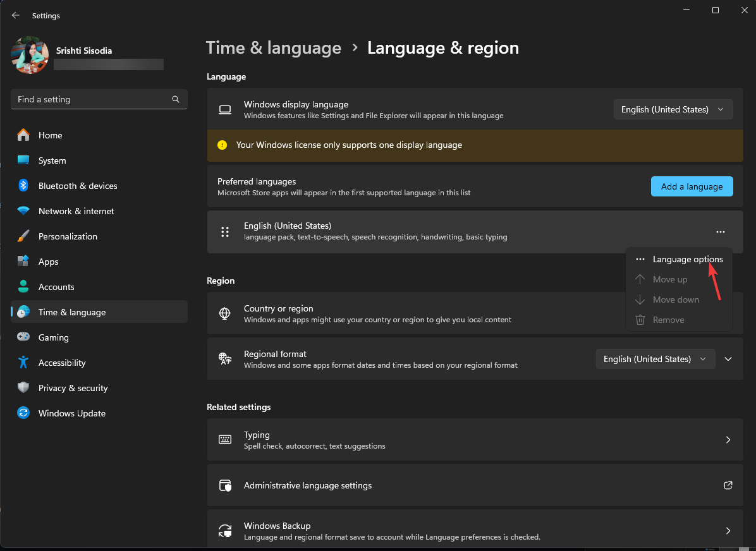This screenshot has width=756, height=551.
Task: Open Bluetooth & devices from sidebar
Action: pyautogui.click(x=77, y=186)
